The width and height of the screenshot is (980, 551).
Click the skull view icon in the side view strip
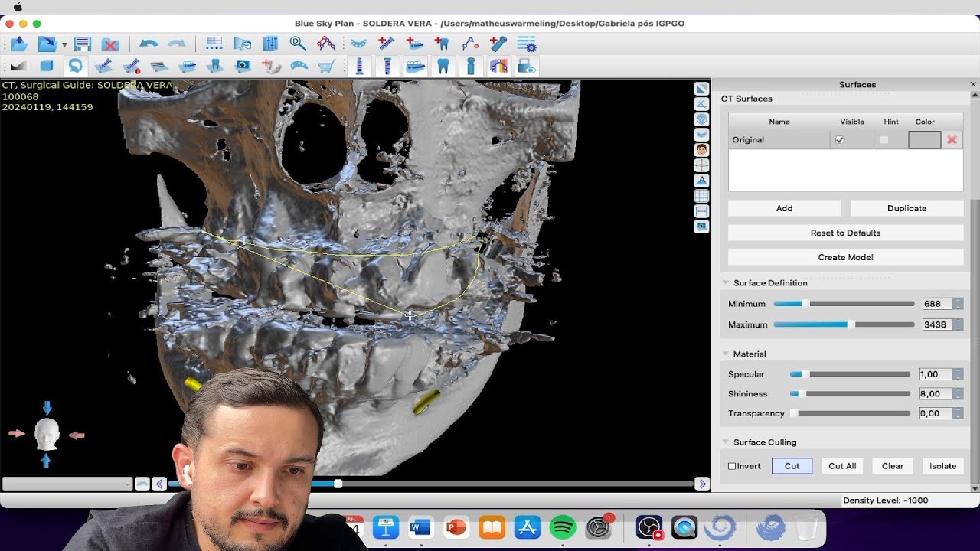click(x=701, y=119)
